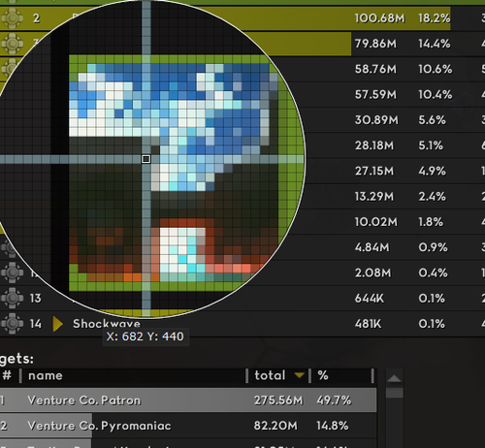Click the 275.56M total for Venture Co. Patron
Image resolution: width=485 pixels, height=448 pixels.
coord(278,400)
